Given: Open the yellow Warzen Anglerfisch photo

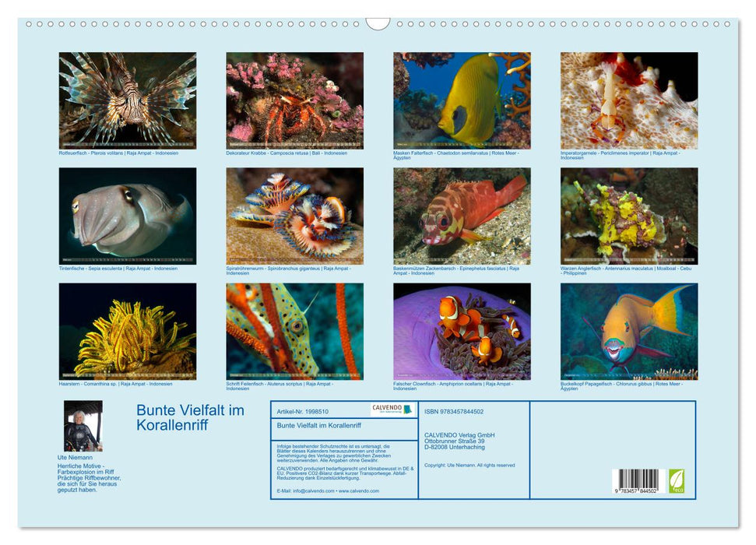Looking at the screenshot, I should 628,216.
